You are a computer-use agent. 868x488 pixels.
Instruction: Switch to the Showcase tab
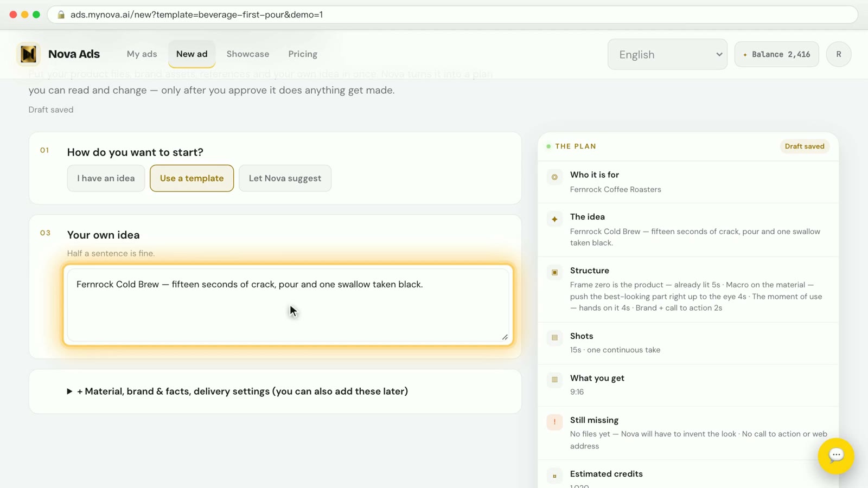[x=248, y=54]
